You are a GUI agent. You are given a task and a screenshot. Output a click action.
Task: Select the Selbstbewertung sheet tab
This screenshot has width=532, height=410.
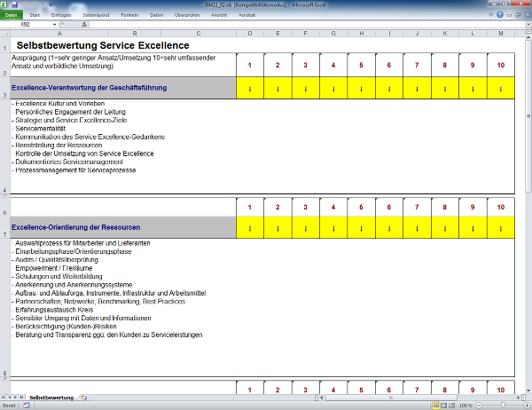[51, 397]
